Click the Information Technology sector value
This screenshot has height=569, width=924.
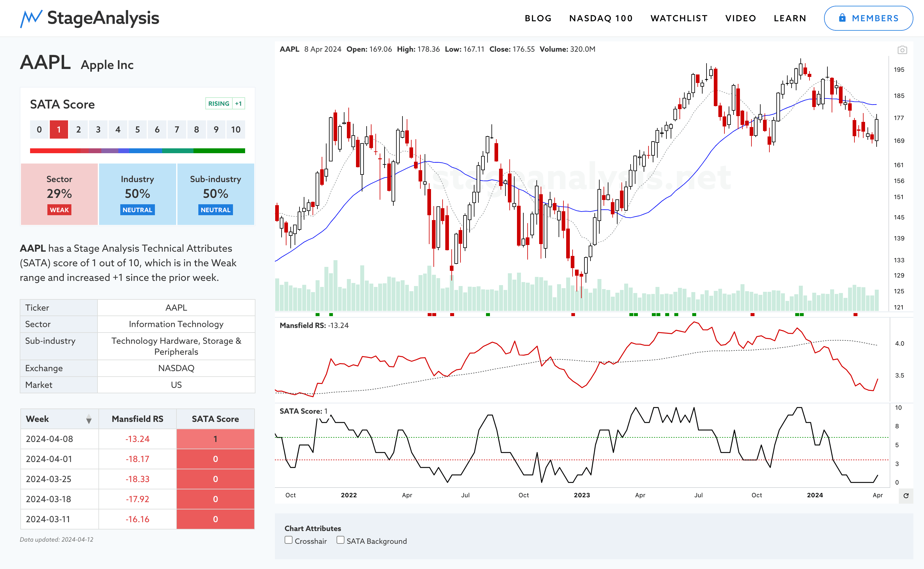[176, 324]
